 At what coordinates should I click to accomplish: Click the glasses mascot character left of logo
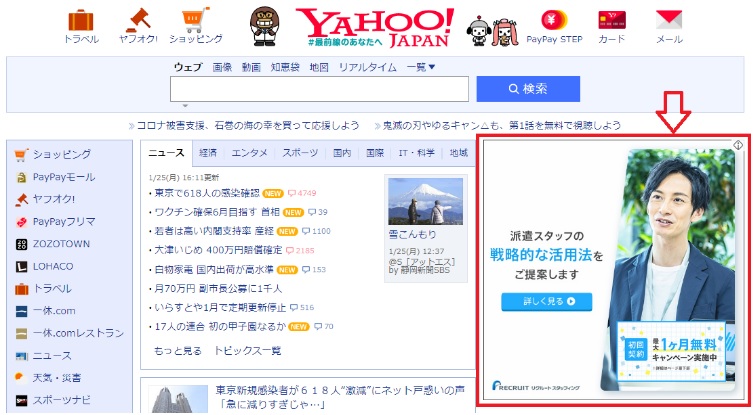(x=264, y=27)
